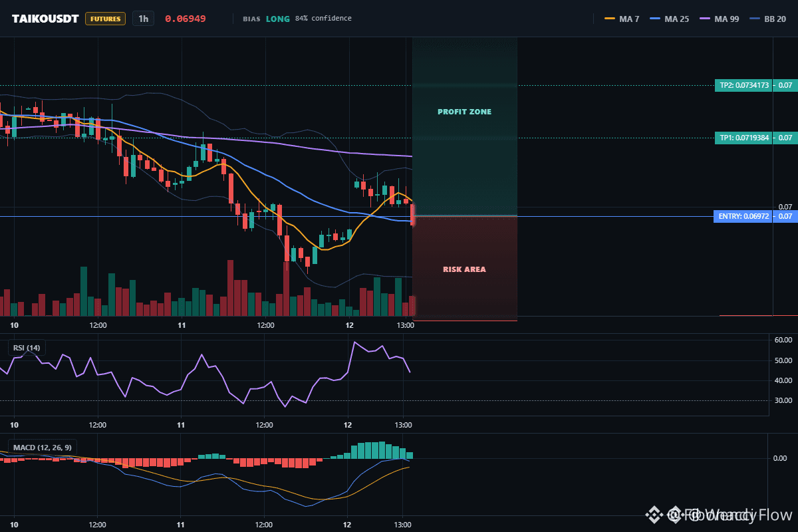Image resolution: width=798 pixels, height=532 pixels.
Task: Click the RSI (14) indicator label
Action: coord(27,348)
